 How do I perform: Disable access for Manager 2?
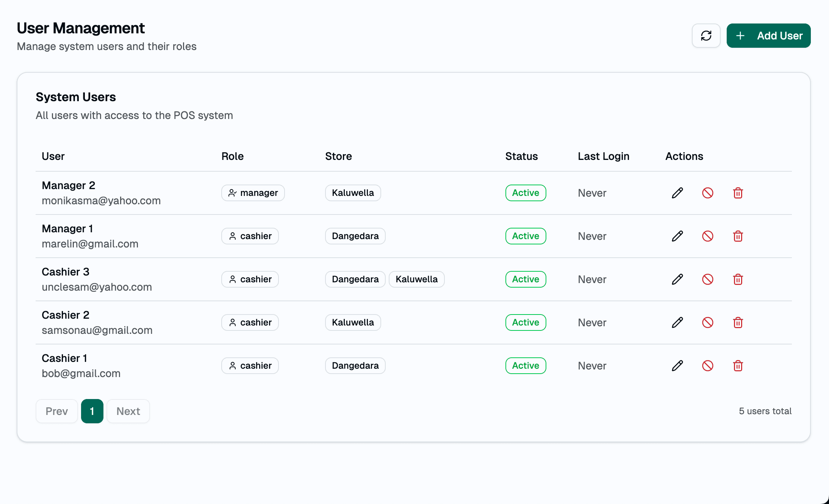click(x=707, y=193)
